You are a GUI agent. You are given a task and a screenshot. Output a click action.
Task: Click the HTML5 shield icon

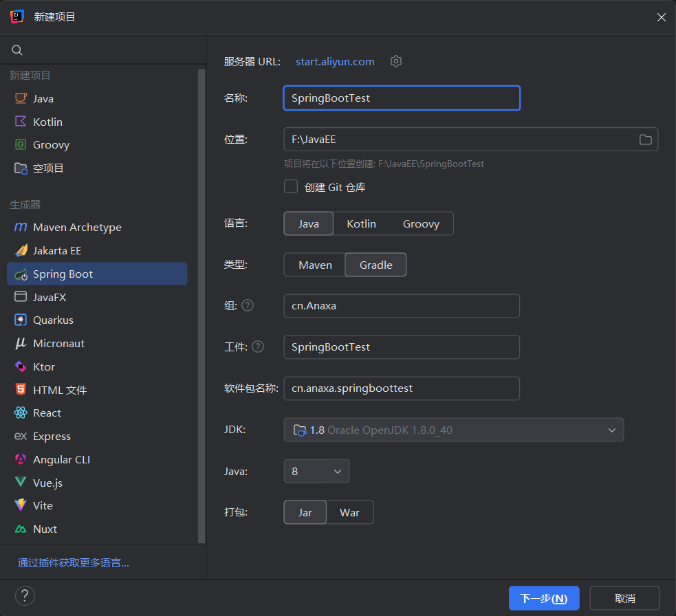point(21,389)
